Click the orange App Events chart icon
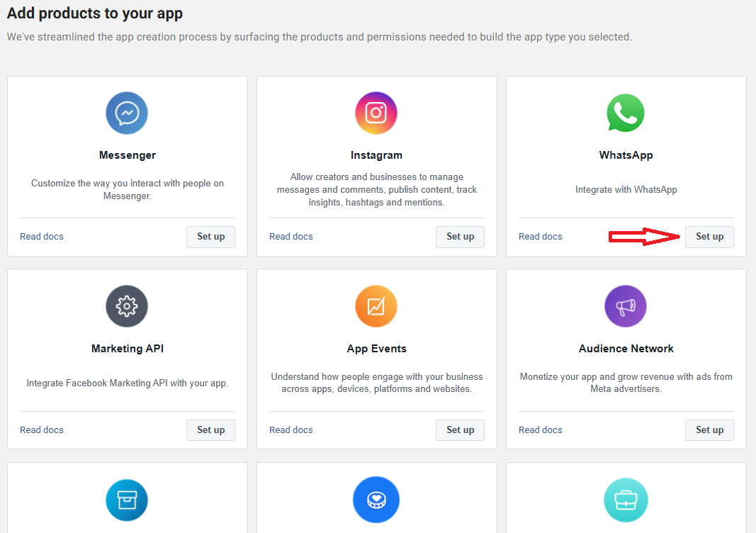Viewport: 756px width, 533px height. tap(376, 306)
